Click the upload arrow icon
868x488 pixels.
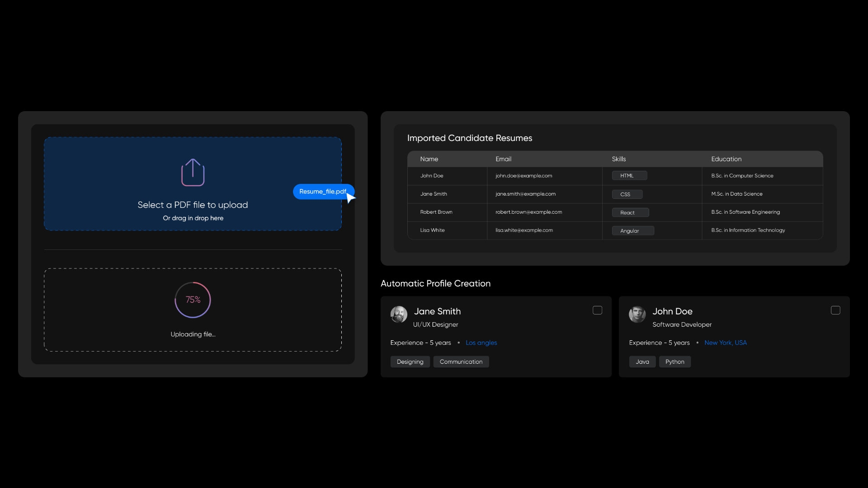pos(193,172)
